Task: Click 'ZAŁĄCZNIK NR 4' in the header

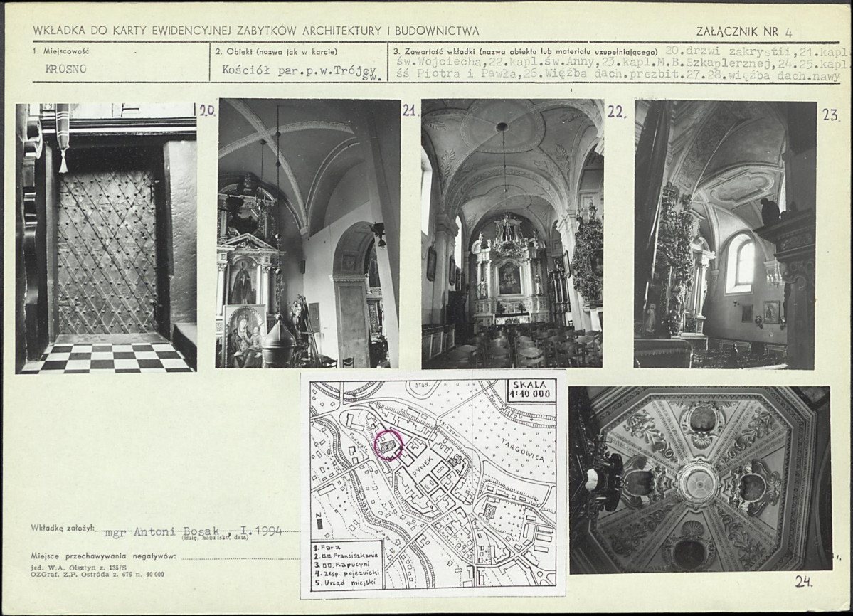Action: click(x=743, y=31)
